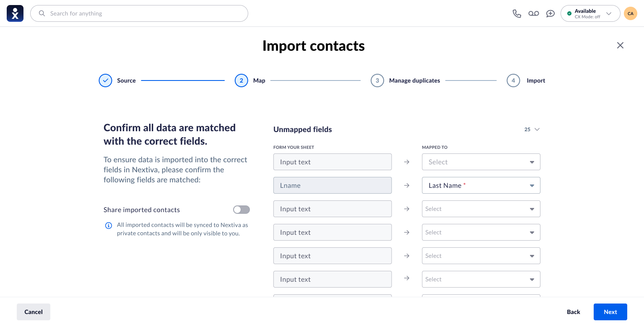Go to step 4 Import

513,80
